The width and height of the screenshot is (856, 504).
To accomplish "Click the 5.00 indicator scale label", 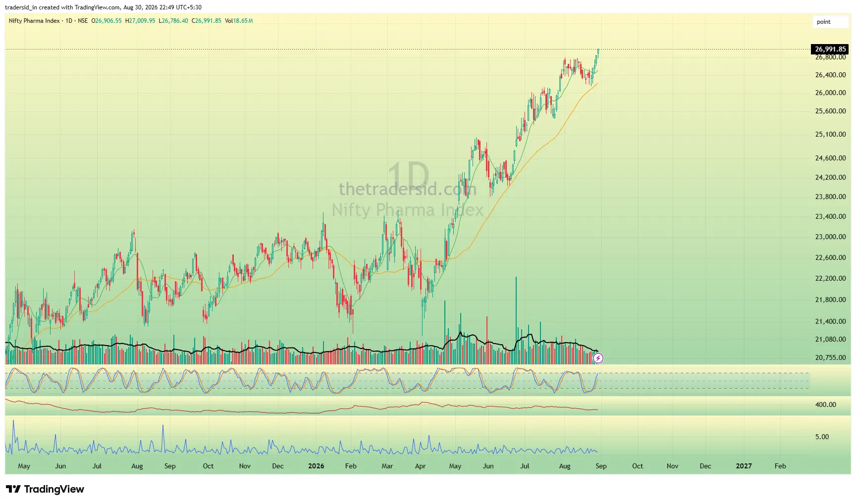I will 822,437.
